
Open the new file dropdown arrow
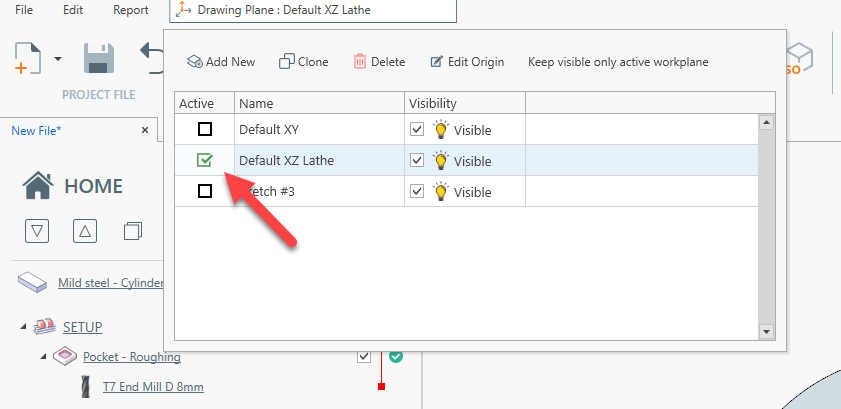coord(58,59)
